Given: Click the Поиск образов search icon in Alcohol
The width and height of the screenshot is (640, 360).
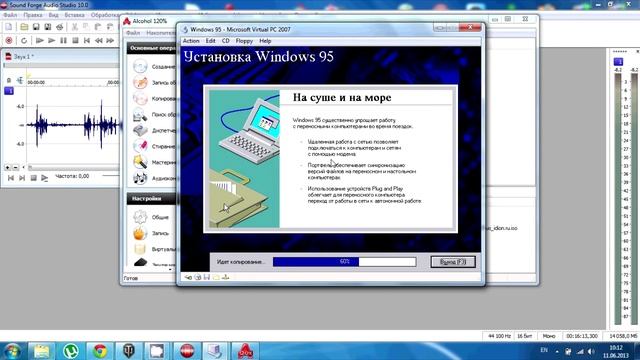Looking at the screenshot, I should coord(140,115).
